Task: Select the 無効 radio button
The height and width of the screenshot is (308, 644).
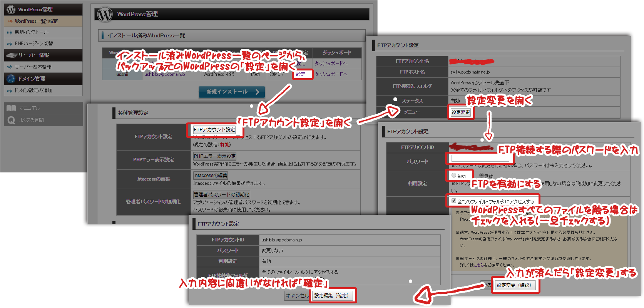Action: coord(482,176)
